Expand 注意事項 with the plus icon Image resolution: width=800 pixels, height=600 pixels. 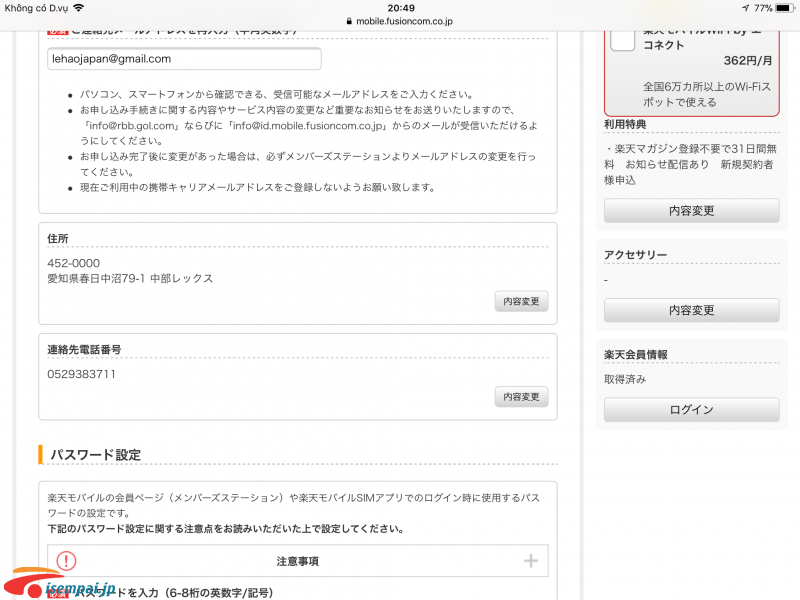click(x=531, y=561)
